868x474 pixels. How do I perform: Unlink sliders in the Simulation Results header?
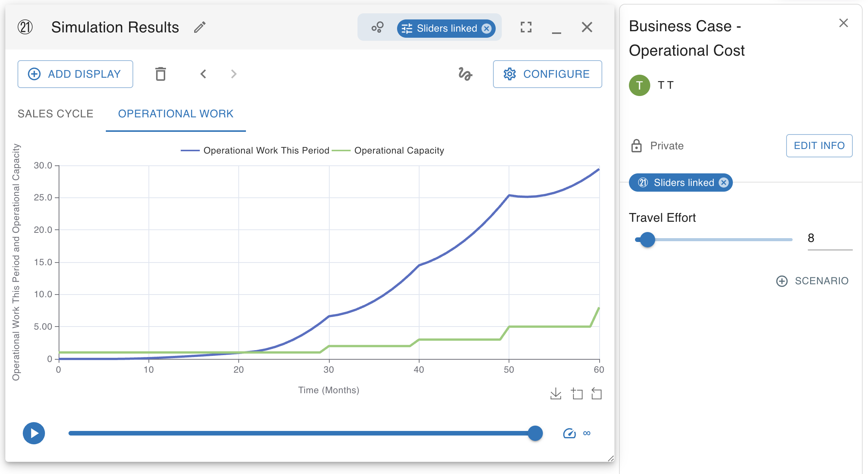coord(487,29)
